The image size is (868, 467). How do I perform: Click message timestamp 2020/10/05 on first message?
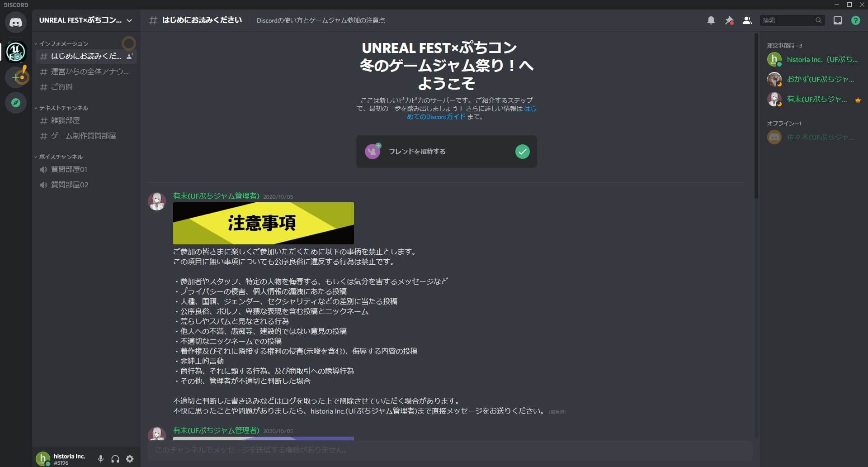point(278,197)
